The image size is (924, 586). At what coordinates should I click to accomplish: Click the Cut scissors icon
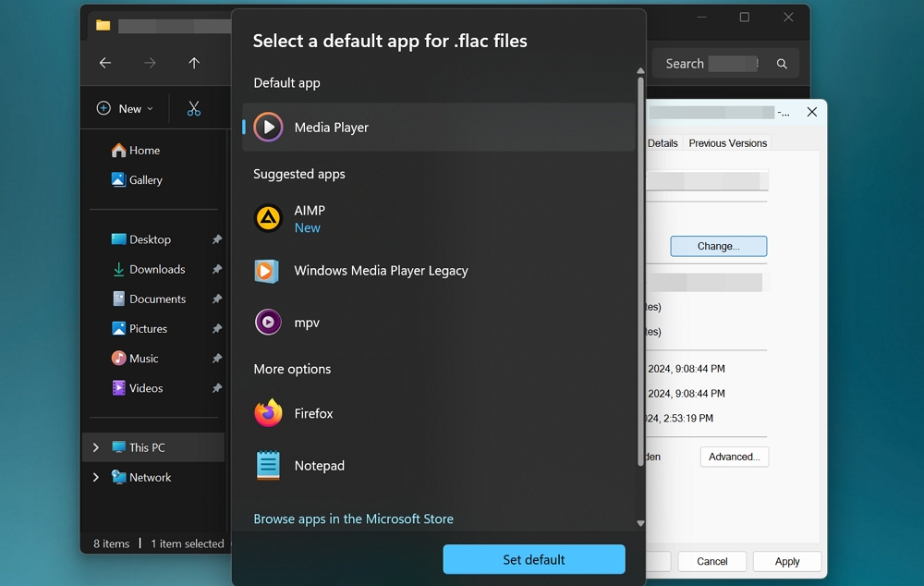pos(194,108)
